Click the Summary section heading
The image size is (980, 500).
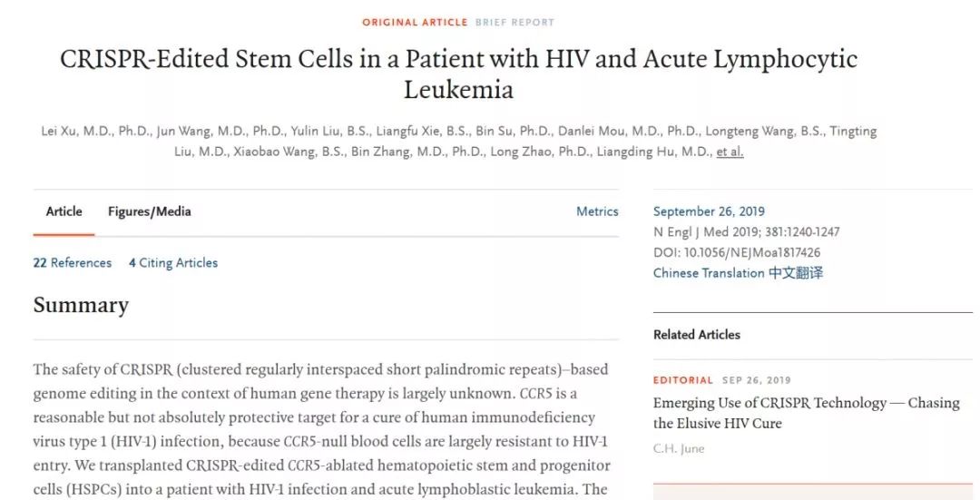tap(81, 305)
